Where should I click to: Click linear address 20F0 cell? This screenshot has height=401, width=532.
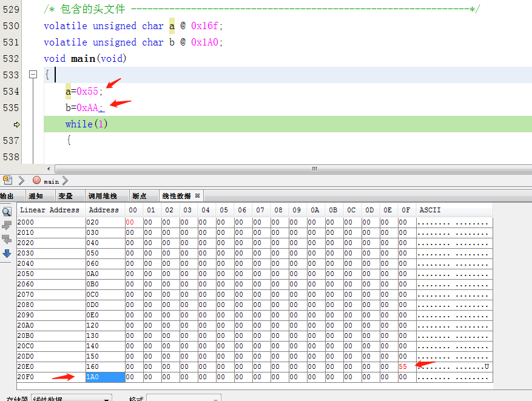[x=51, y=377]
